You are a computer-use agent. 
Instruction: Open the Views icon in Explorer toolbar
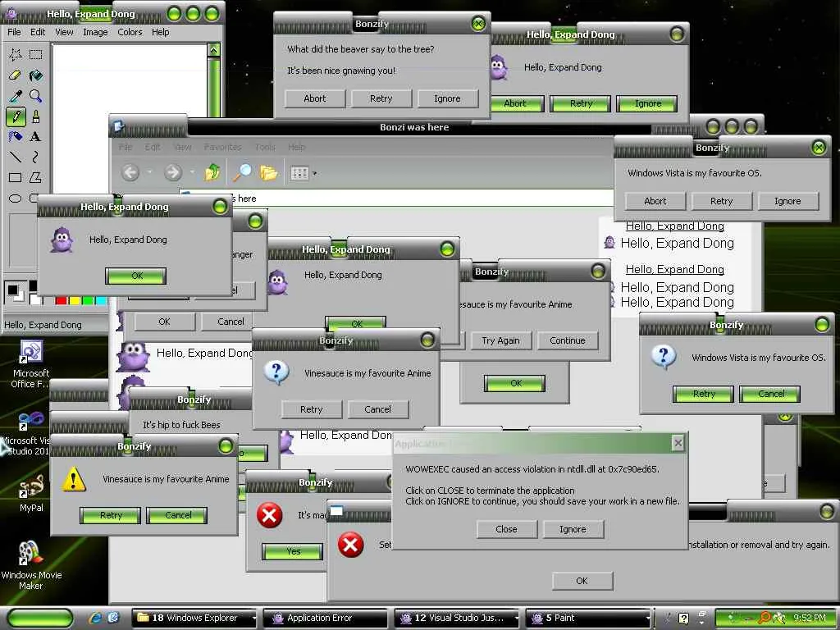[x=299, y=173]
